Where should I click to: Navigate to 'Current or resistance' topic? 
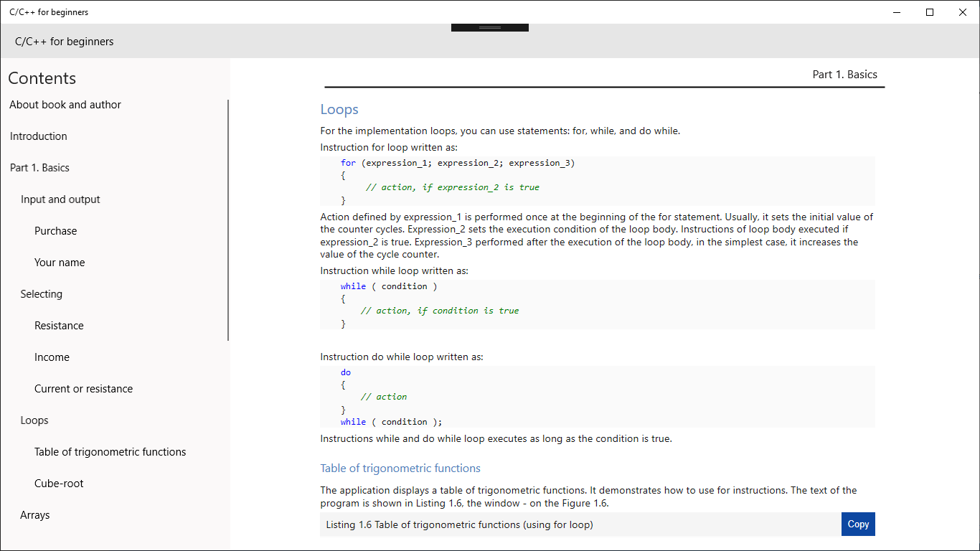83,388
